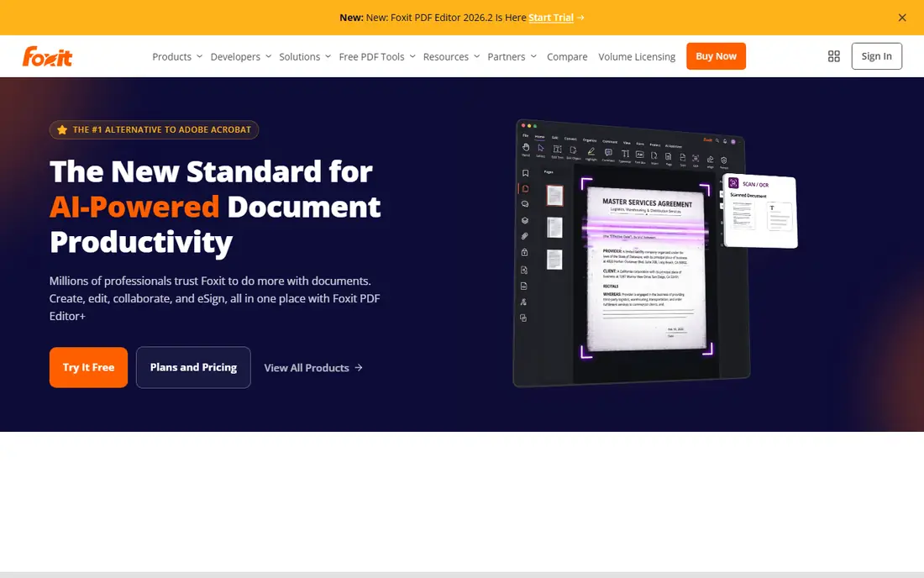Expand the chevron next to Developers
This screenshot has width=924, height=578.
tap(268, 56)
